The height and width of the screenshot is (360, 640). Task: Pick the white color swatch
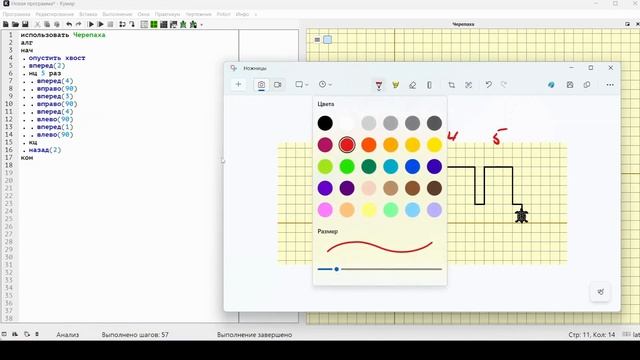pos(347,123)
